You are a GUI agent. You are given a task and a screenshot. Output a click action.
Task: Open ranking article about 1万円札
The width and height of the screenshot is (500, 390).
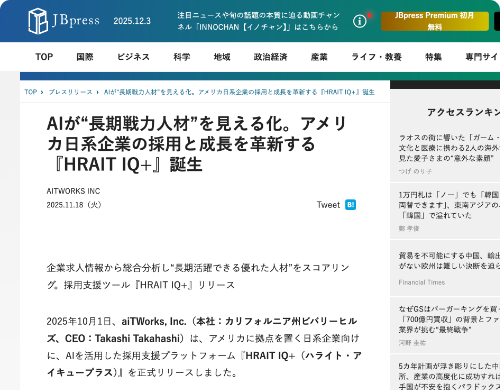point(449,205)
